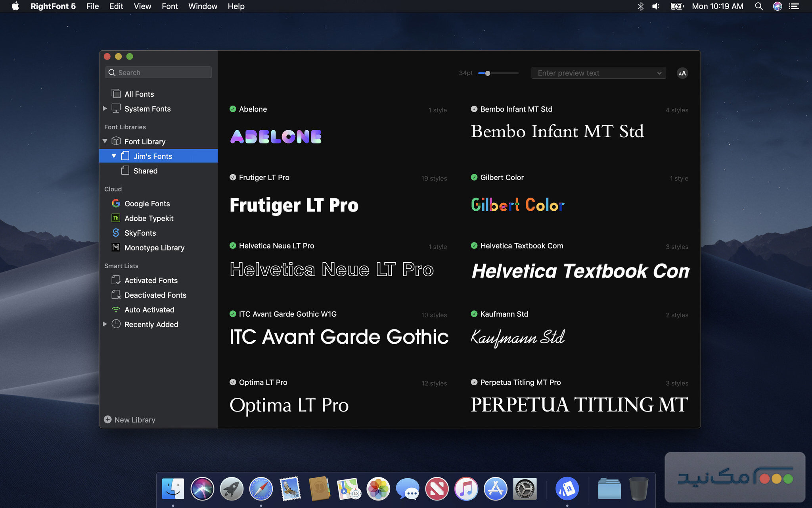Deactivate the Gilbert Color font
Viewport: 812px width, 508px height.
click(474, 177)
